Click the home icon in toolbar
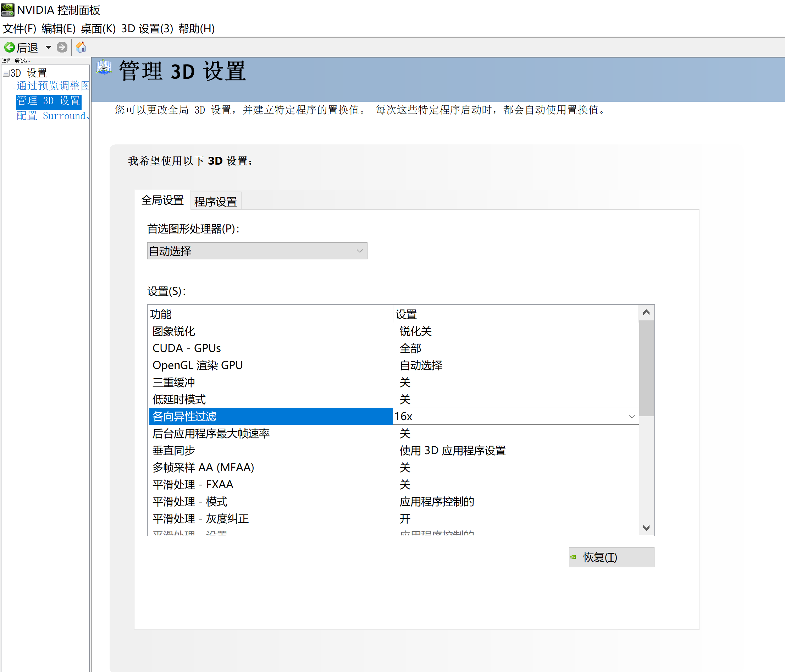 (x=81, y=48)
